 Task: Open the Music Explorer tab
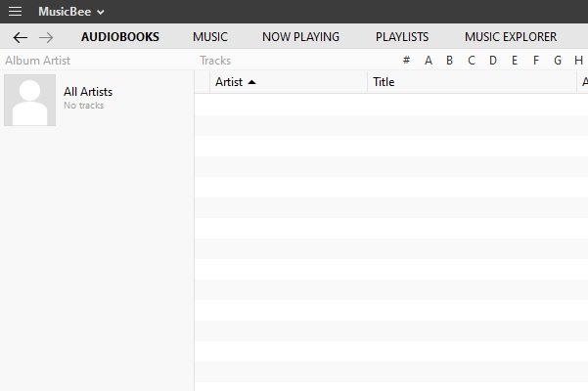tap(511, 37)
